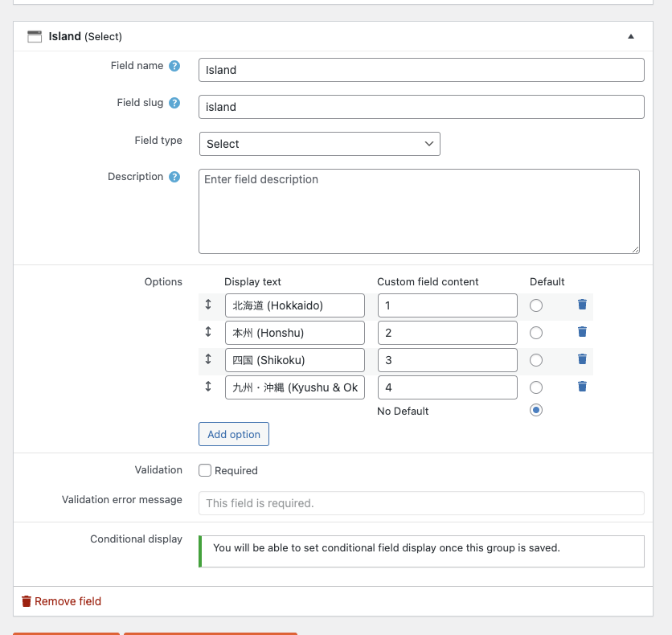672x635 pixels.
Task: Click the Remove field link
Action: coord(62,601)
